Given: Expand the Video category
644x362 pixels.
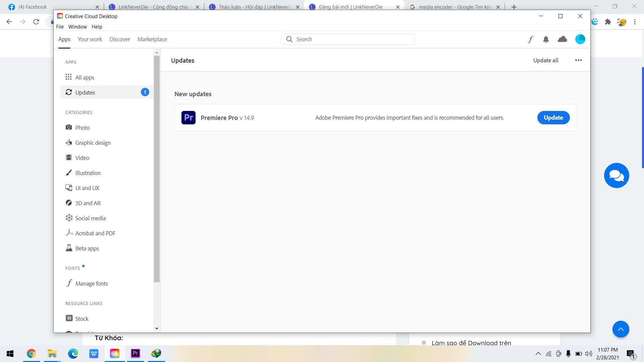Looking at the screenshot, I should 82,157.
